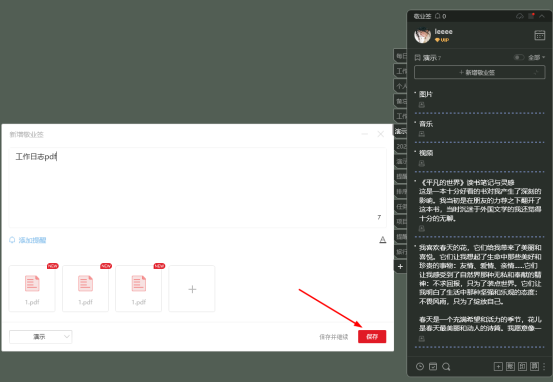Switch to the 每日 side tab

pos(401,56)
